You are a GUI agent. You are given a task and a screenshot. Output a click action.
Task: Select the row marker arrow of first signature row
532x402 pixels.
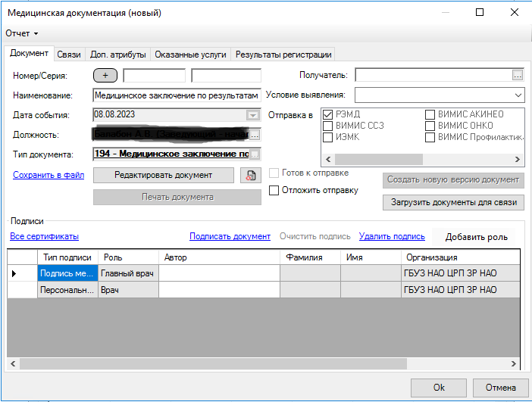coord(14,273)
